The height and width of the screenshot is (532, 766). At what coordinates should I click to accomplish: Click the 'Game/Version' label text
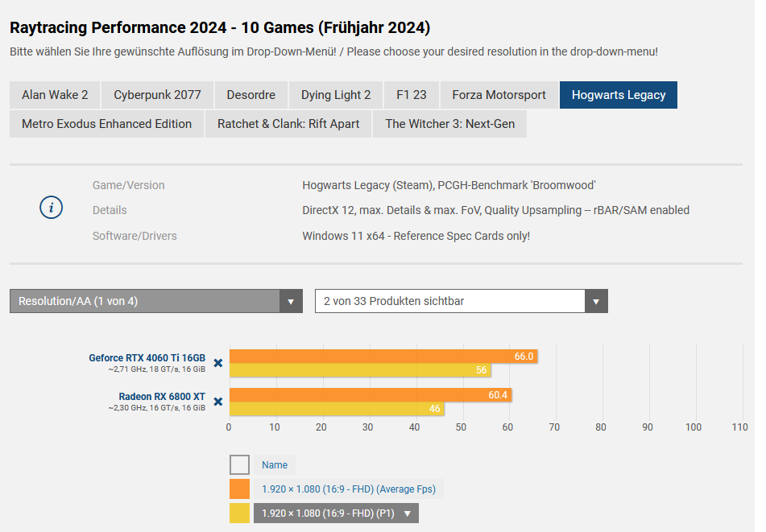click(129, 185)
